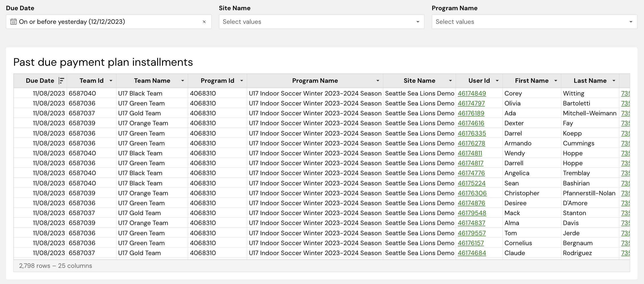
Task: Open user link 46174684
Action: click(x=472, y=253)
